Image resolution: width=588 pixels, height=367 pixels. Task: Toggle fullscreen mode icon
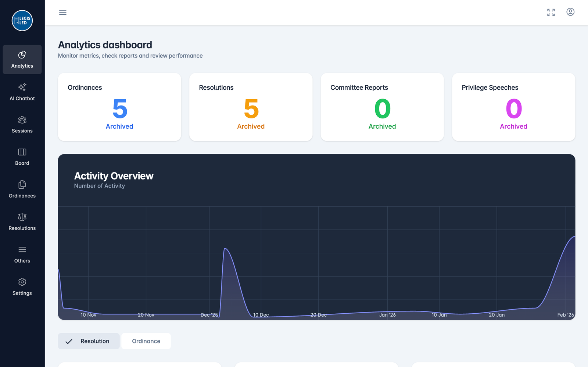pos(551,13)
